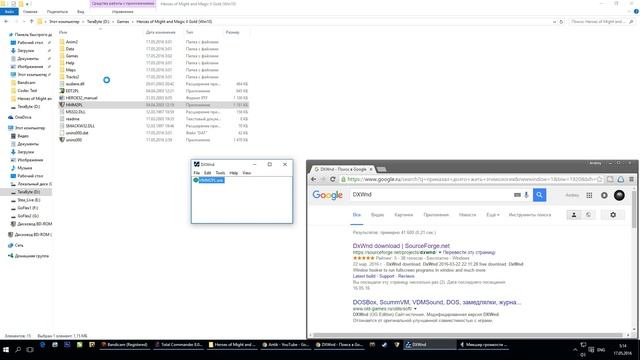Click the Explorer back navigation arrow
Screen dimensions: 640x360
tap(6, 21)
